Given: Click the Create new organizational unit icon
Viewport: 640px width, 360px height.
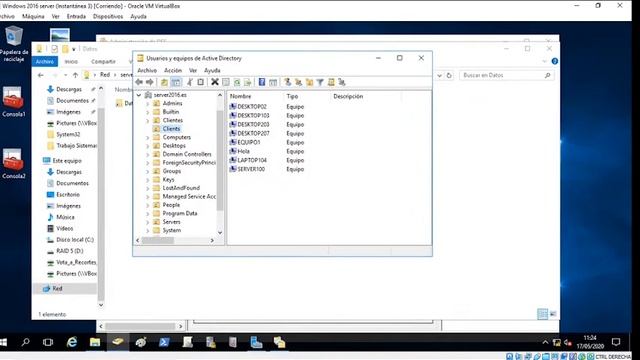Looking at the screenshot, I should coord(309,82).
